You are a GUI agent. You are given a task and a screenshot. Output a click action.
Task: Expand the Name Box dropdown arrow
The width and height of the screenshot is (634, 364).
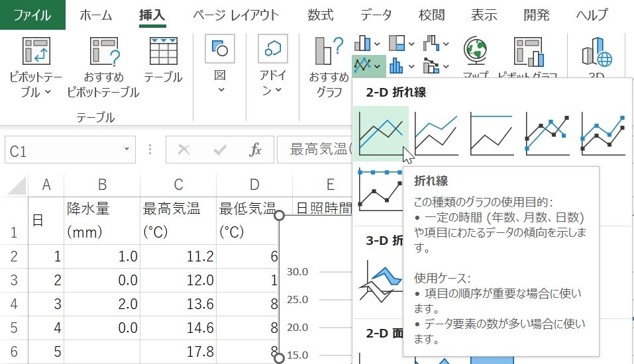[127, 150]
